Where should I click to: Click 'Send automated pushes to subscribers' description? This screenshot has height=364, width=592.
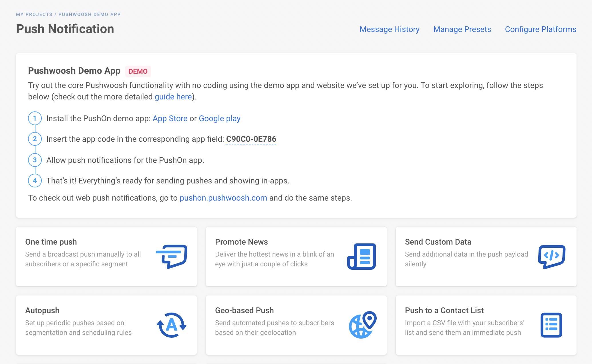click(275, 328)
